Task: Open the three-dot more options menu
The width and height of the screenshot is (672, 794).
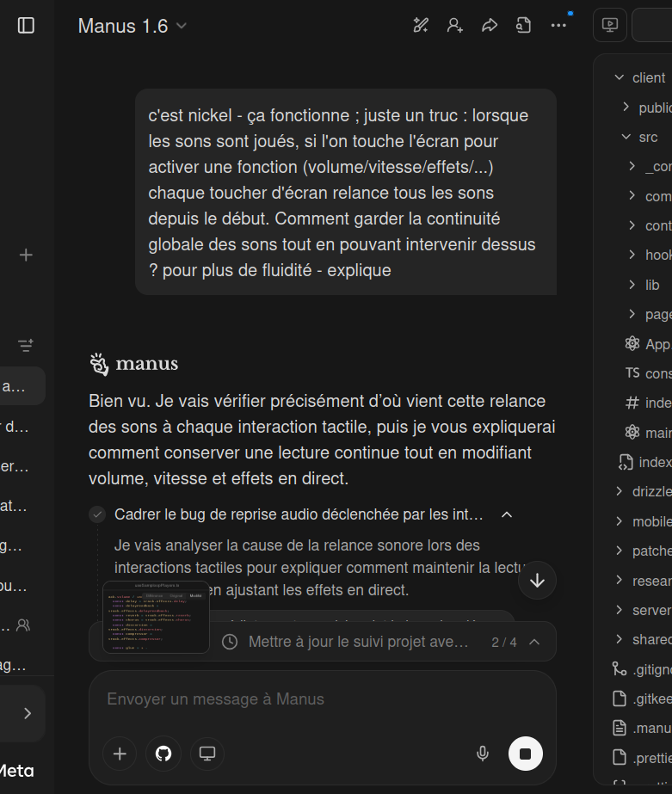Action: coord(558,26)
